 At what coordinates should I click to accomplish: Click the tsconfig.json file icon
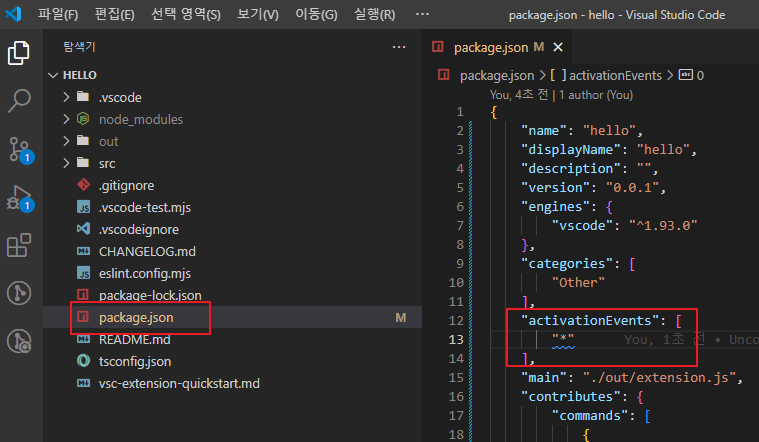click(83, 361)
